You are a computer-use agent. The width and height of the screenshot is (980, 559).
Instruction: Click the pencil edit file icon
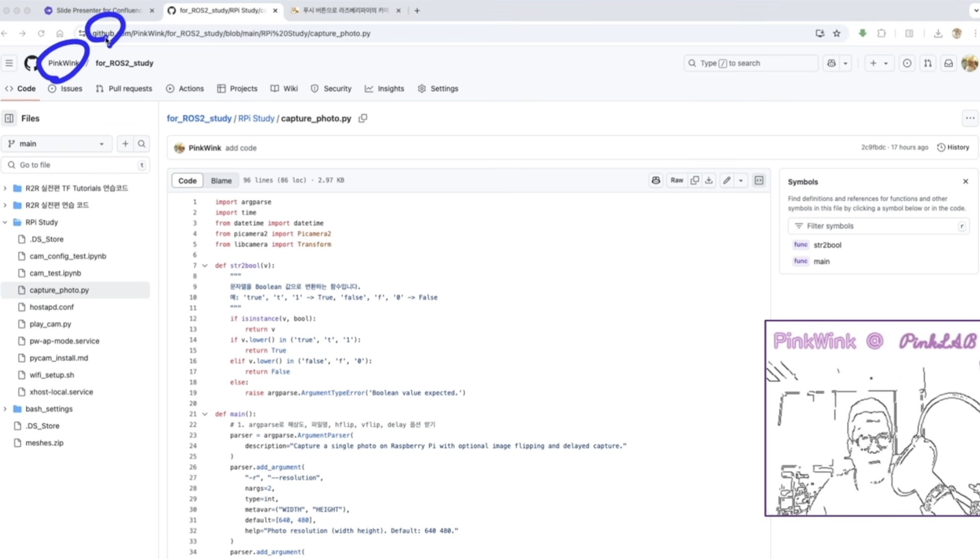point(727,180)
